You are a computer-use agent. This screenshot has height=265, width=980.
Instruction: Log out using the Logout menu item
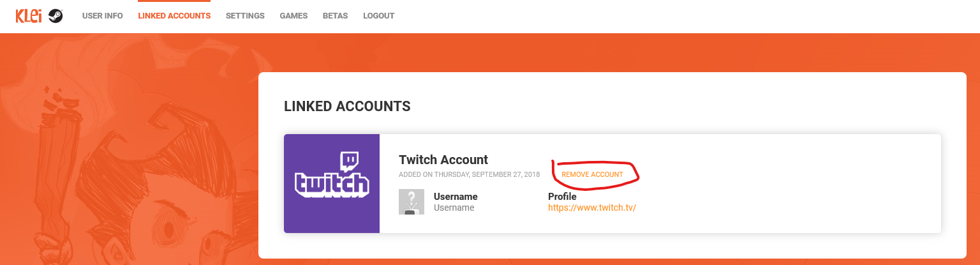[x=378, y=16]
